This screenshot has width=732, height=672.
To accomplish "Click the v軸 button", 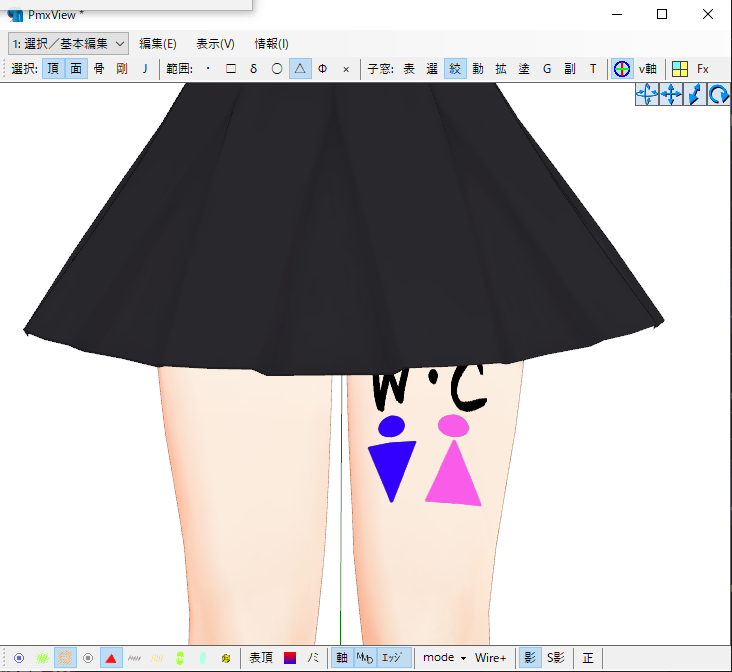I will (x=648, y=69).
